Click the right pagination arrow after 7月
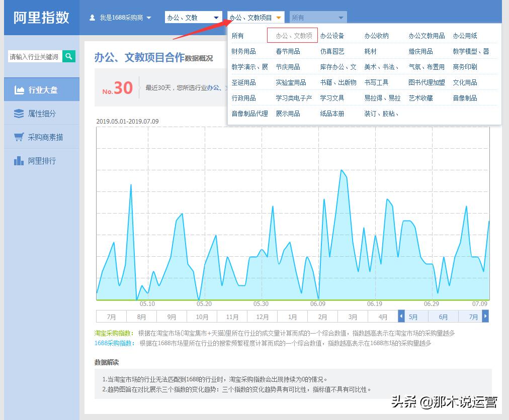The image size is (509, 420). (484, 317)
